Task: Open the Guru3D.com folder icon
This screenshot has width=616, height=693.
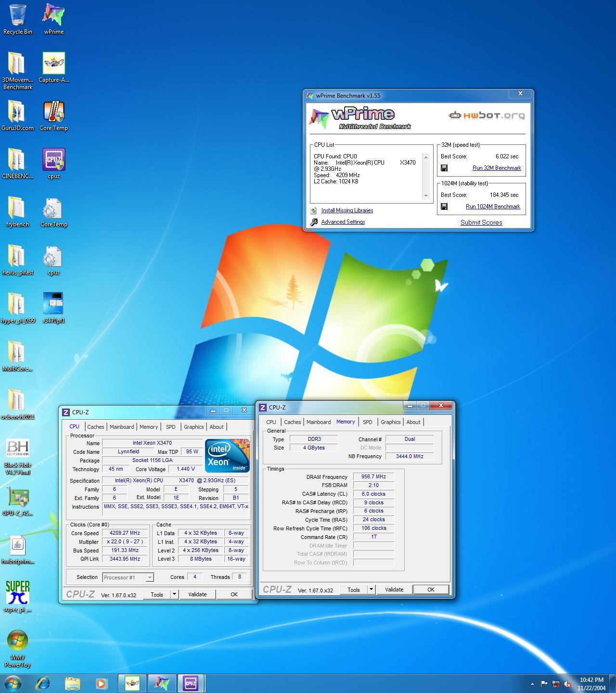Action: click(x=17, y=115)
